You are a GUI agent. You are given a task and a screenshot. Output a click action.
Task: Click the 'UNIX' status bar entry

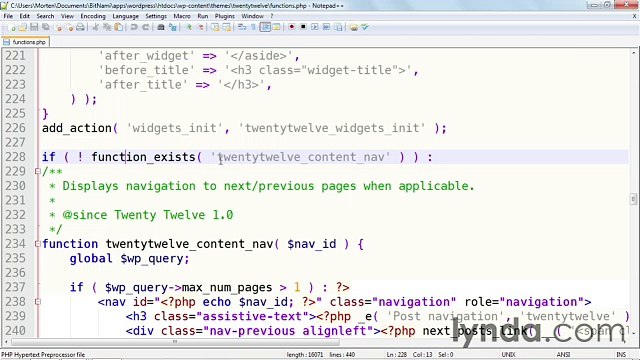508,355
